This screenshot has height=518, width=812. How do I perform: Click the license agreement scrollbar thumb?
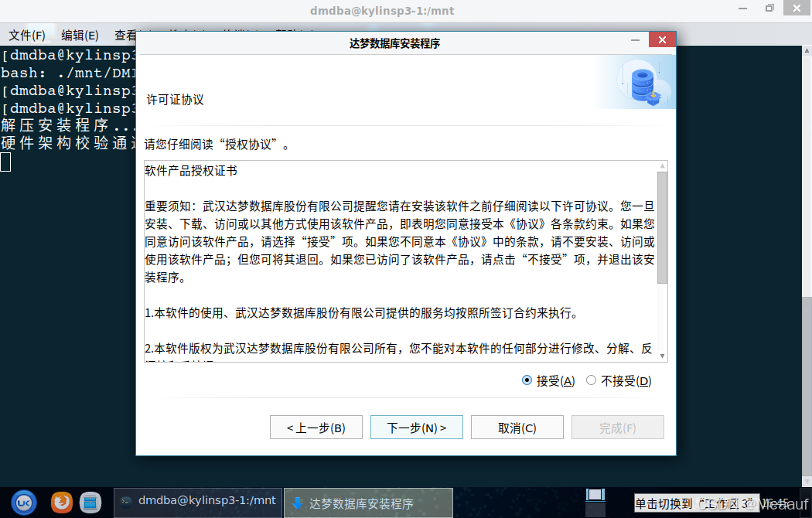point(662,228)
